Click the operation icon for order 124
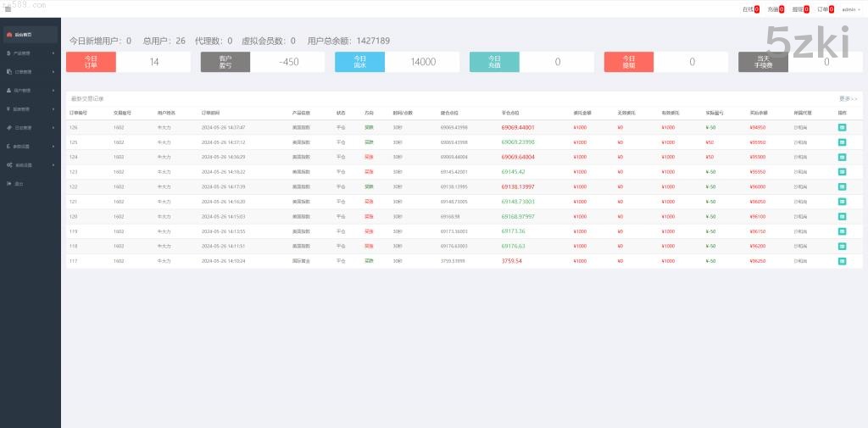The height and width of the screenshot is (428, 868). pos(842,157)
